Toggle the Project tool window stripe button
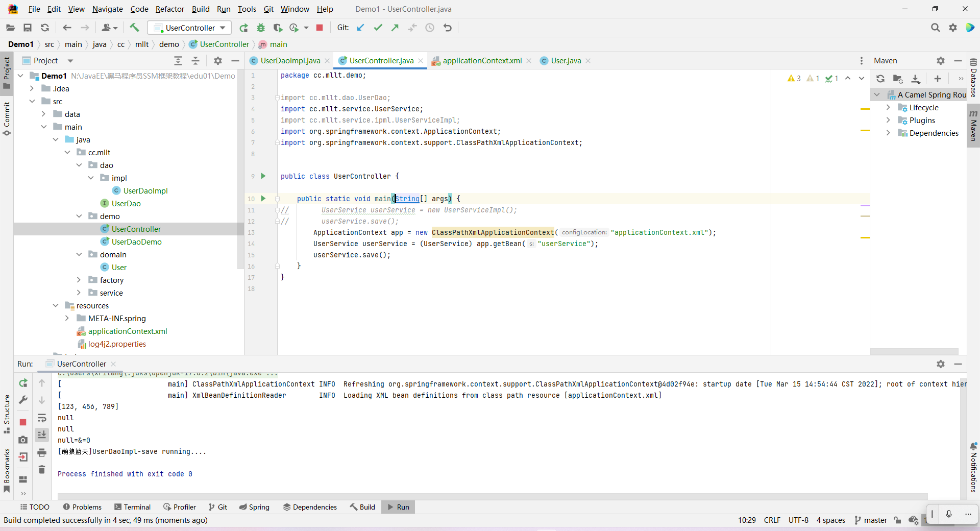980x531 pixels. coord(7,73)
